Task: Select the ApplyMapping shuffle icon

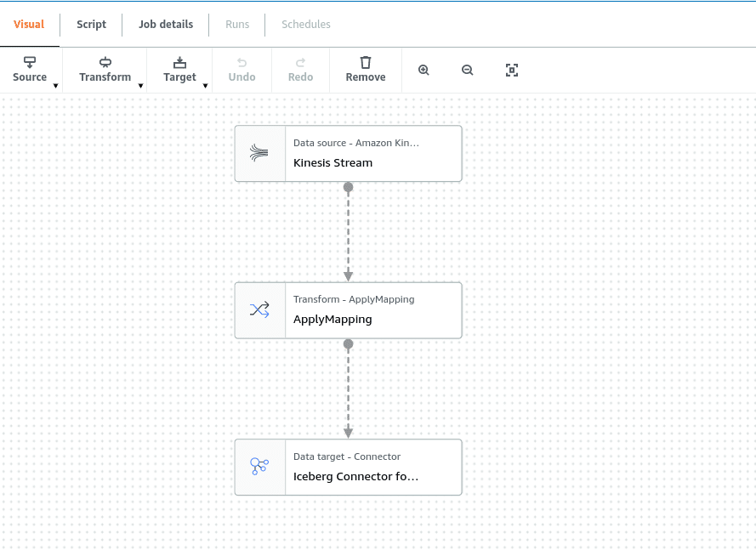Action: pyautogui.click(x=259, y=310)
